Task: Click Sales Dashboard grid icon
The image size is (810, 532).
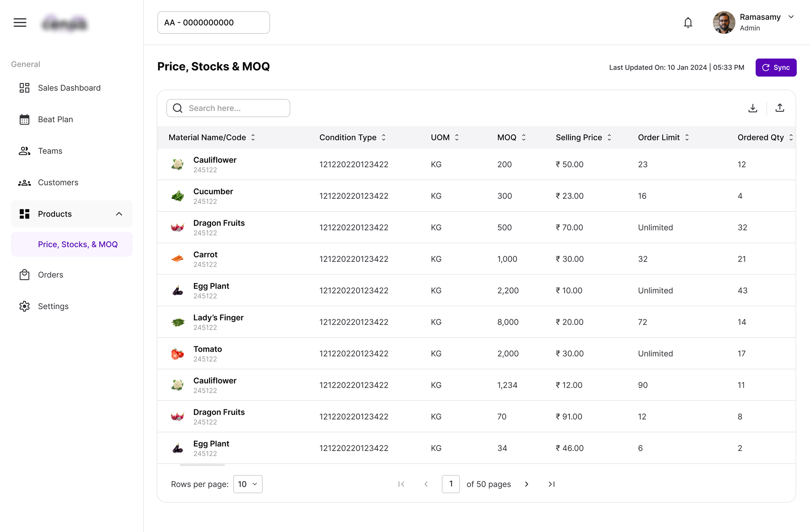Action: click(25, 88)
